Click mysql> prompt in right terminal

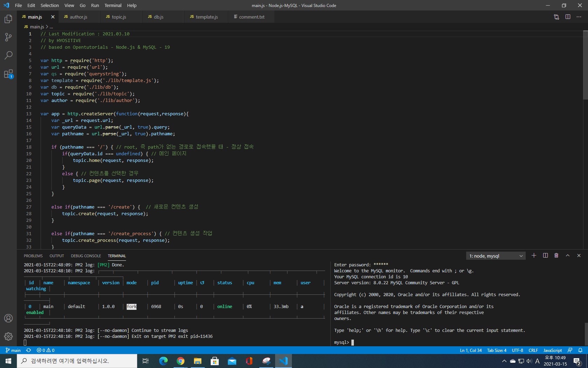[x=342, y=342]
